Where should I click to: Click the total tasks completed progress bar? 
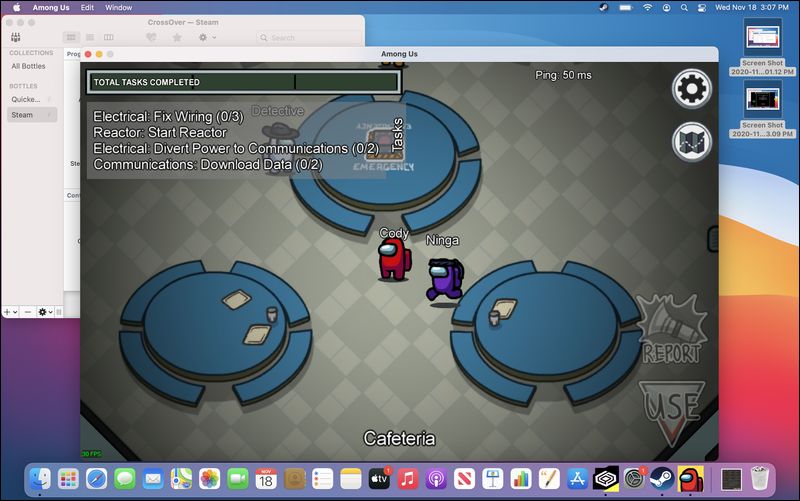coord(244,82)
